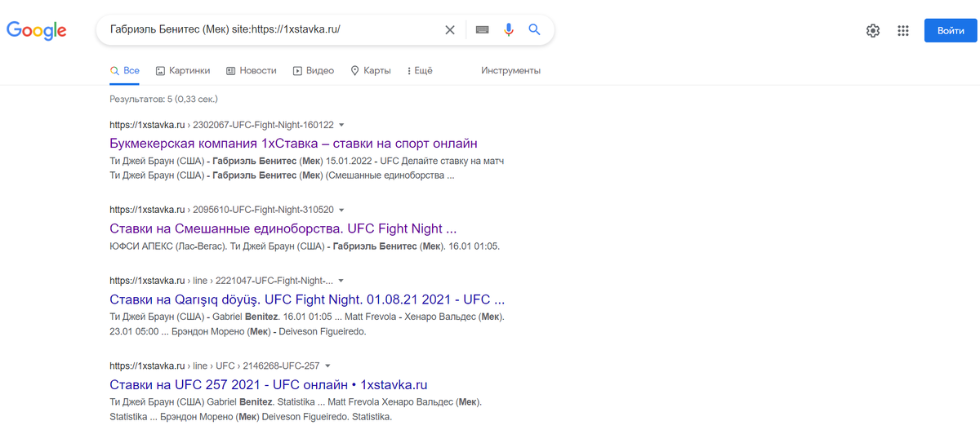Viewport: 980px width, 430px height.
Task: Click the Google logo
Action: (x=37, y=30)
